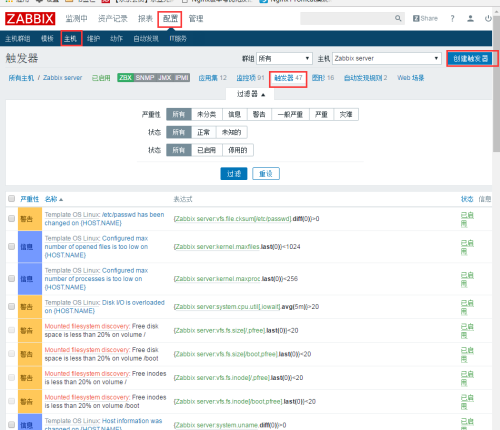
Task: Open Zabbix server breadcrumb link
Action: tap(63, 78)
